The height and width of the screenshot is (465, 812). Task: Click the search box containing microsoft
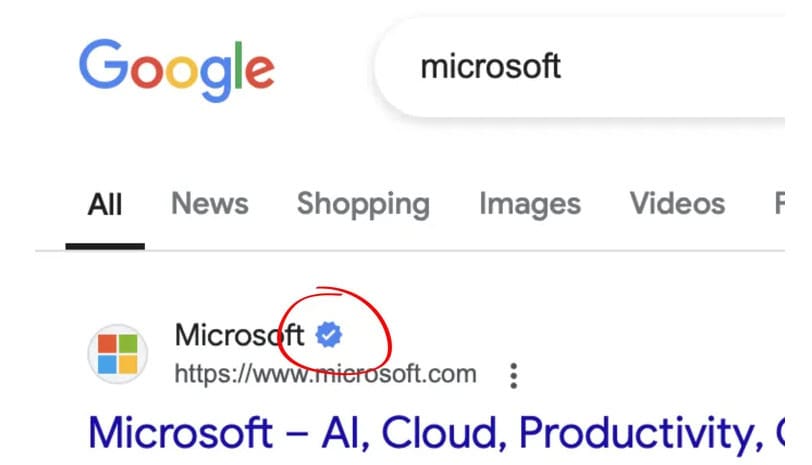pos(580,67)
